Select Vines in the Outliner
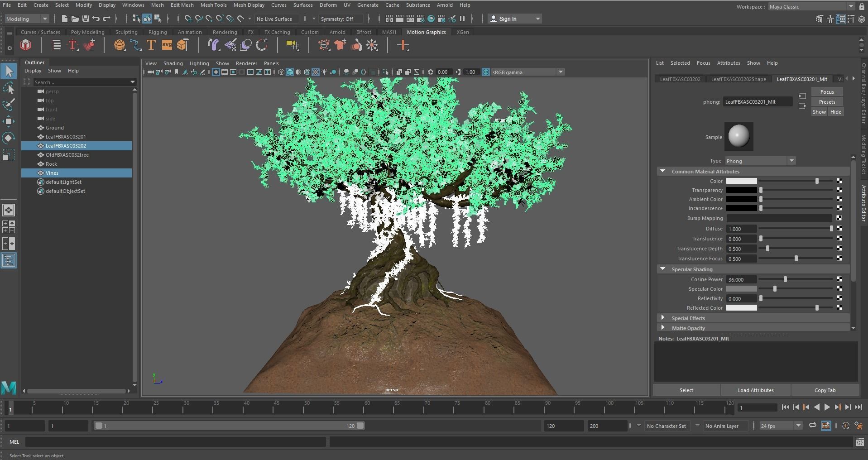 [77, 173]
